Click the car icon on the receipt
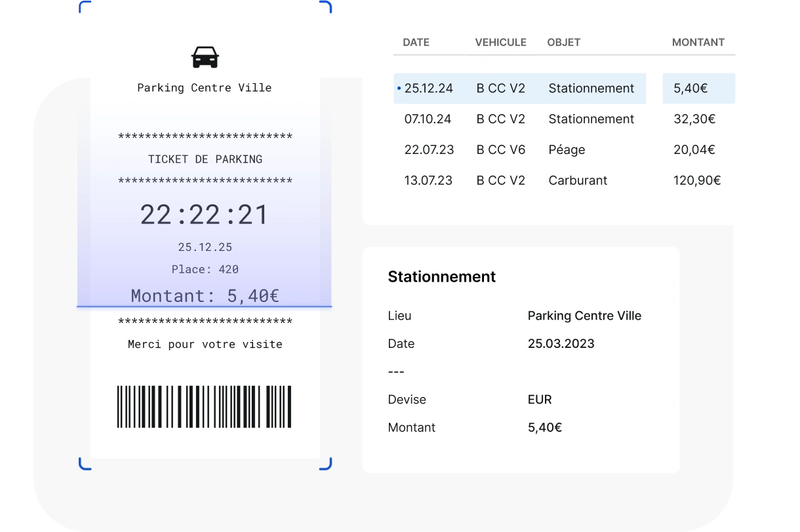This screenshot has width=800, height=532. tap(205, 58)
